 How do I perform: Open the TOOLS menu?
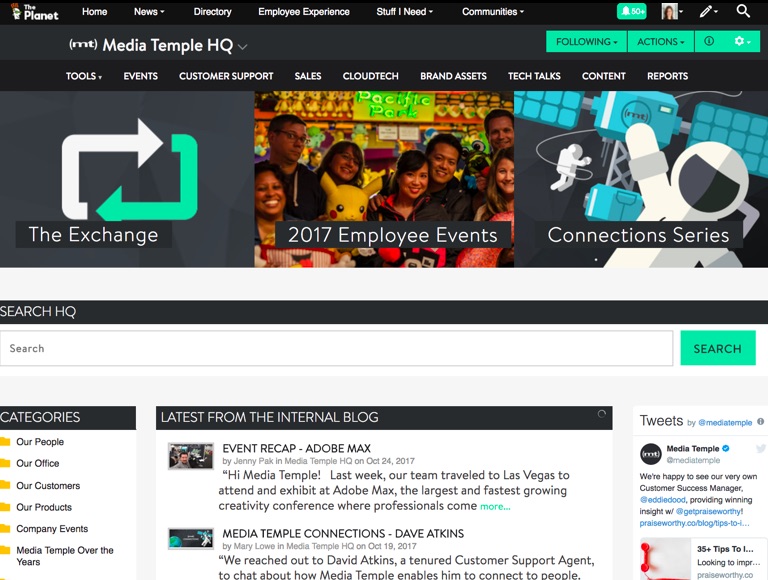84,76
